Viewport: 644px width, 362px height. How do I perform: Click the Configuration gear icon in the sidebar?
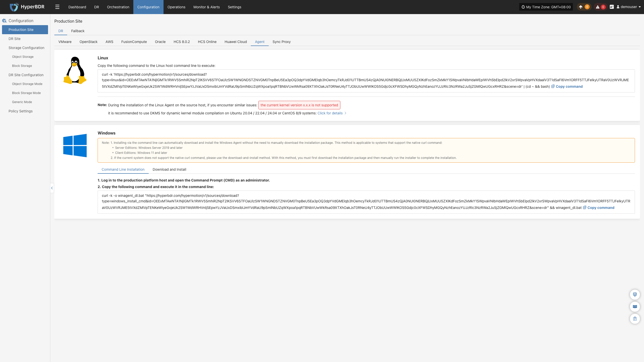[x=4, y=21]
